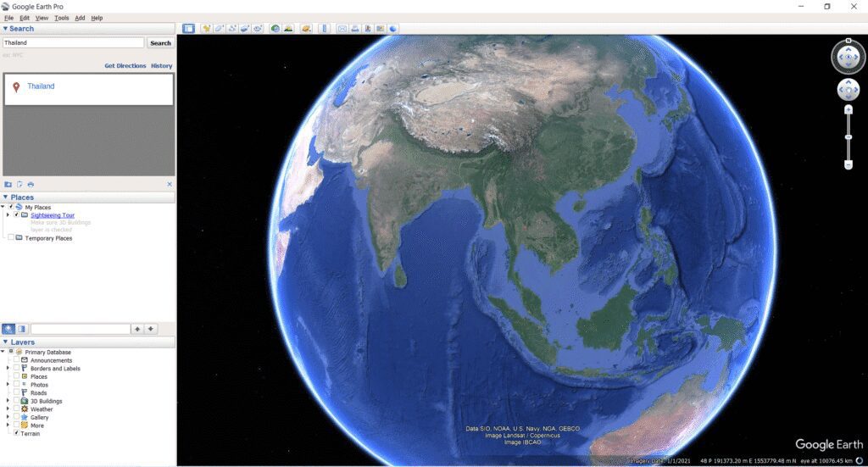
Task: Click the move (hand) navigation joystick
Action: tap(848, 90)
